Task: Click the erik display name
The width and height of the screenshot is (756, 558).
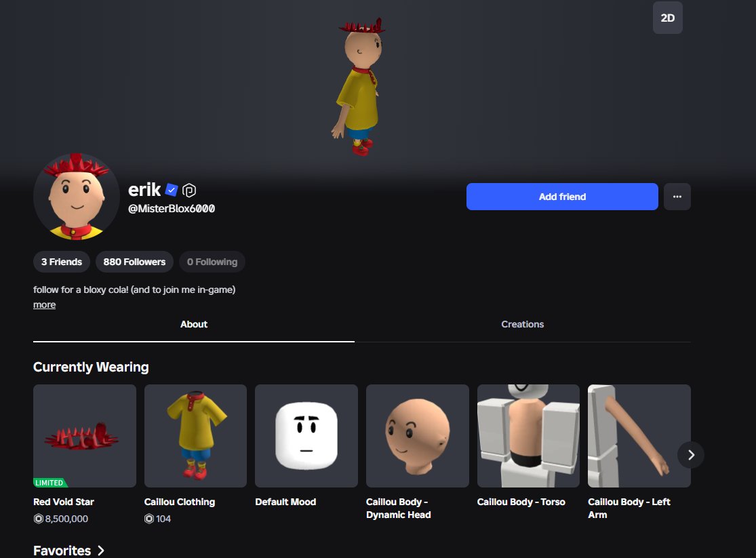Action: (144, 190)
